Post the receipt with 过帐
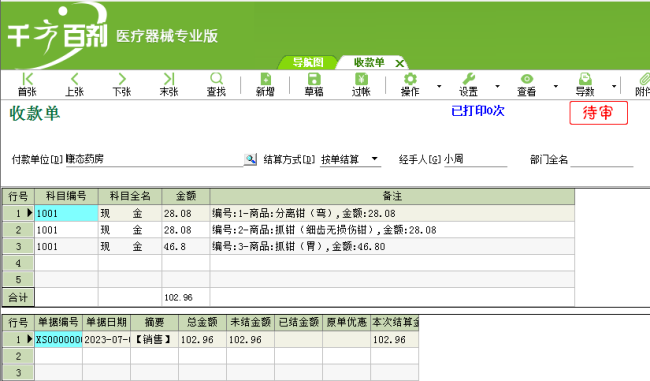 [361, 85]
